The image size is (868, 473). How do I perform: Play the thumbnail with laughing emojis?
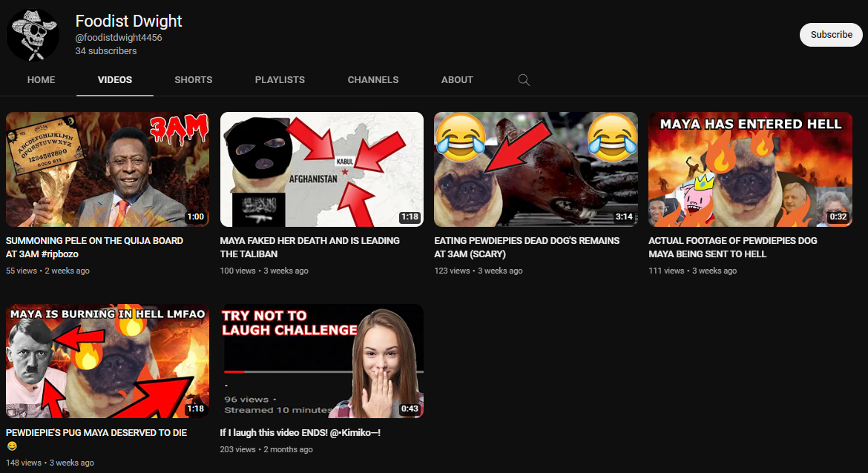click(x=536, y=169)
